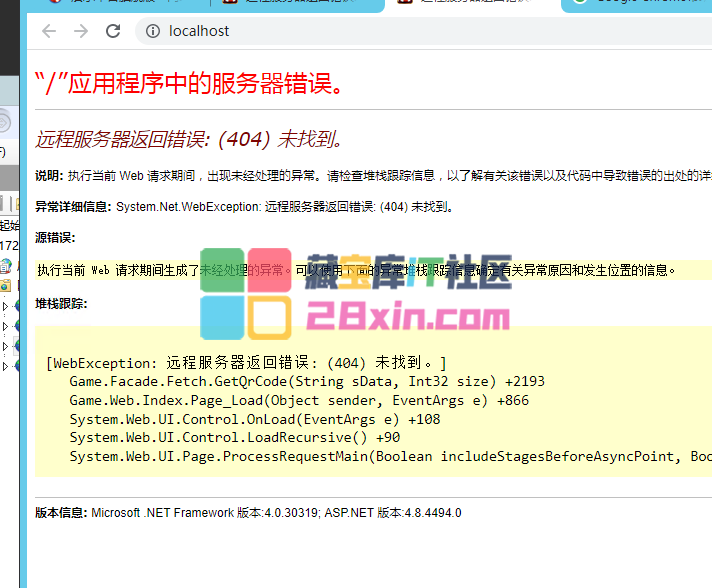The height and width of the screenshot is (588, 712).
Task: Open site information icon beside localhost
Action: pos(153,31)
